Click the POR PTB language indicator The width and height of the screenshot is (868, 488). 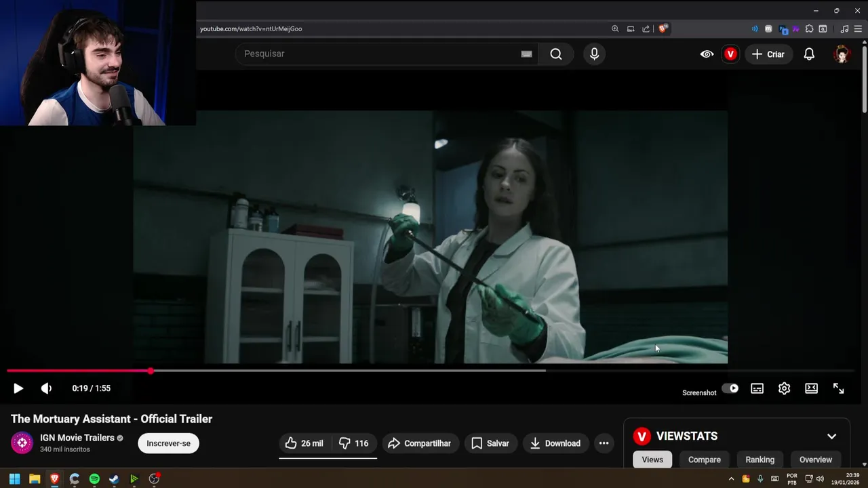coord(792,479)
